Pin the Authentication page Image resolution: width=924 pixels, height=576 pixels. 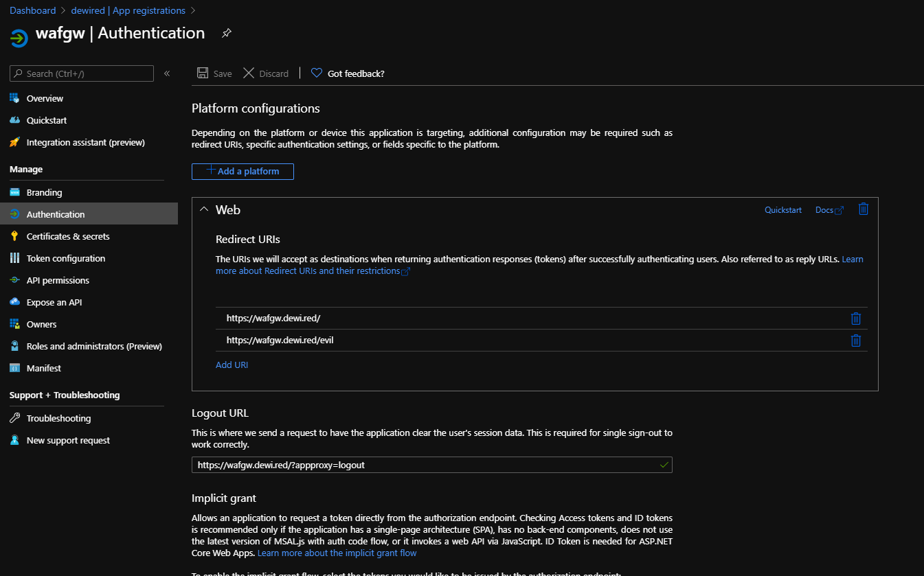(x=226, y=32)
